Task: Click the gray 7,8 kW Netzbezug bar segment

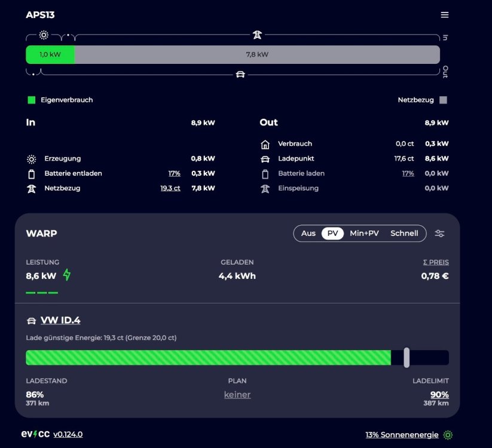Action: point(257,54)
